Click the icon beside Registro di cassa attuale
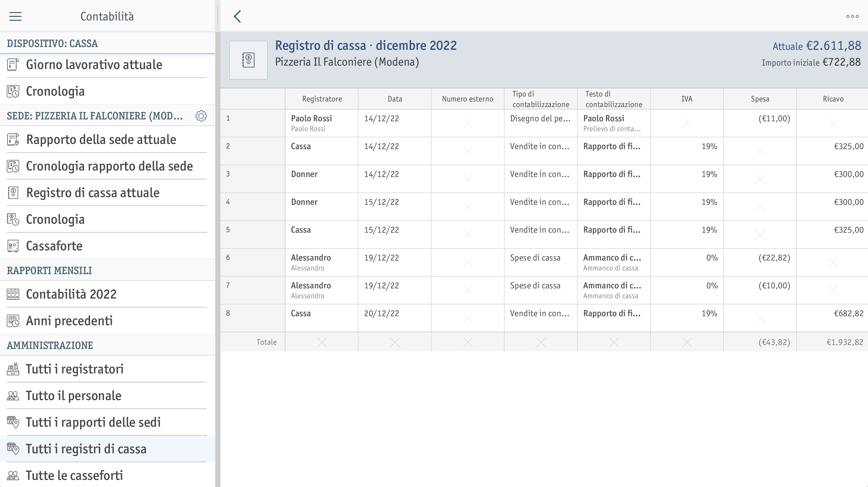Image resolution: width=868 pixels, height=487 pixels. coord(13,193)
